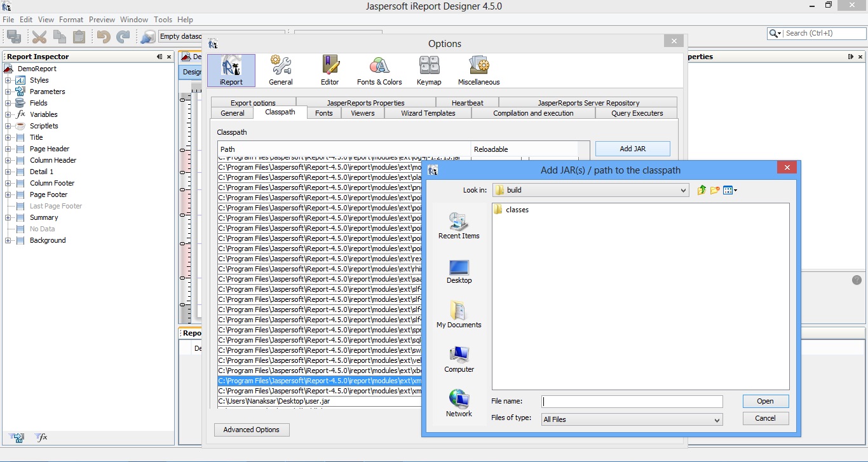Open the 'Files of type' dropdown
The width and height of the screenshot is (868, 462).
point(719,419)
